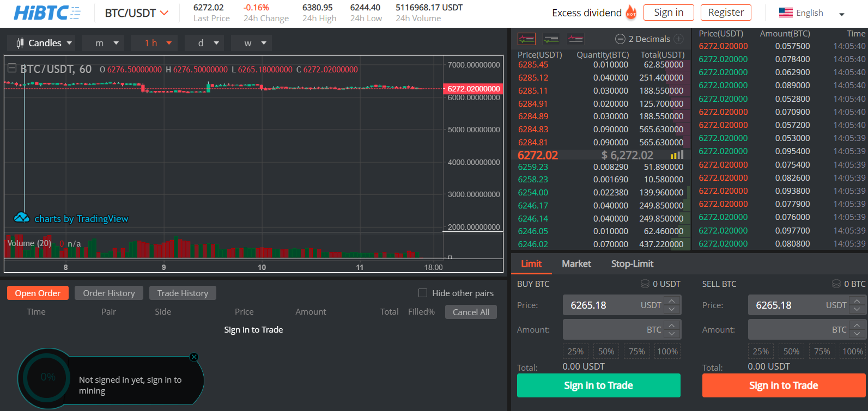Decrease order book decimals with minus icon

[x=620, y=39]
